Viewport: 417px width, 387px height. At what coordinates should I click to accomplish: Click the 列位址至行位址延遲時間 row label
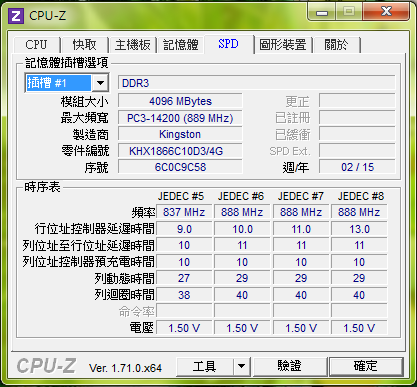(x=88, y=245)
